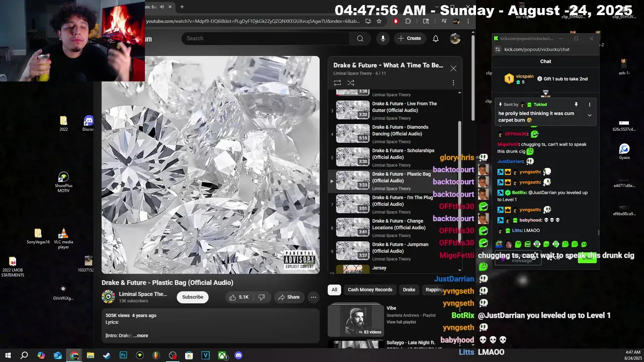Focus the YouTube search field
Screen dimensions: 644x362
267,38
